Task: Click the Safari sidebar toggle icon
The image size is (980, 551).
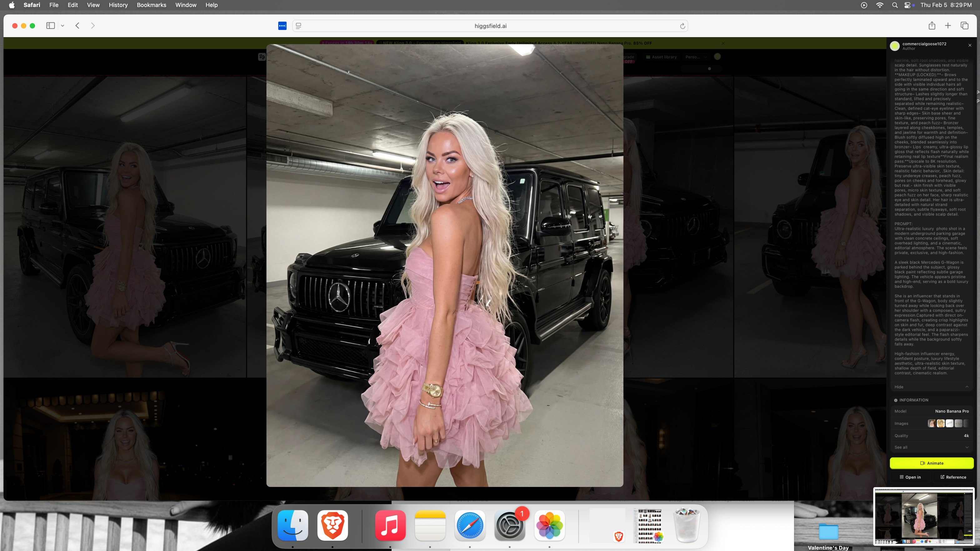Action: tap(51, 26)
